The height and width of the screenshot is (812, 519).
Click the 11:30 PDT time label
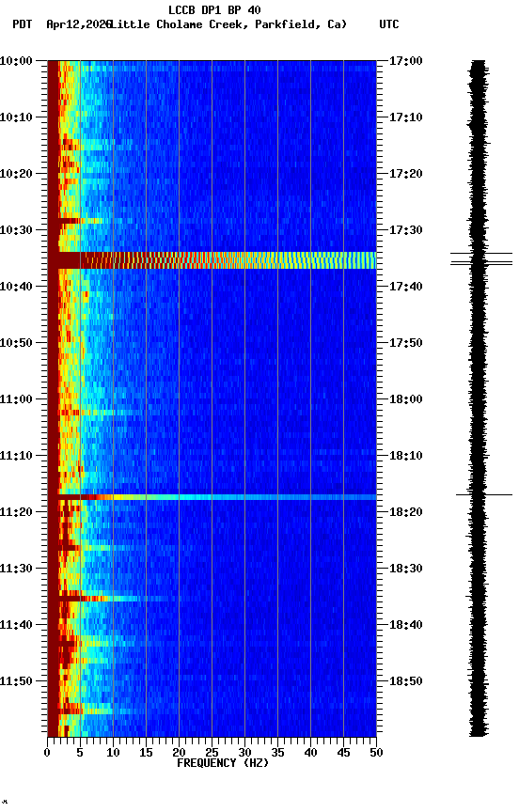pyautogui.click(x=16, y=570)
